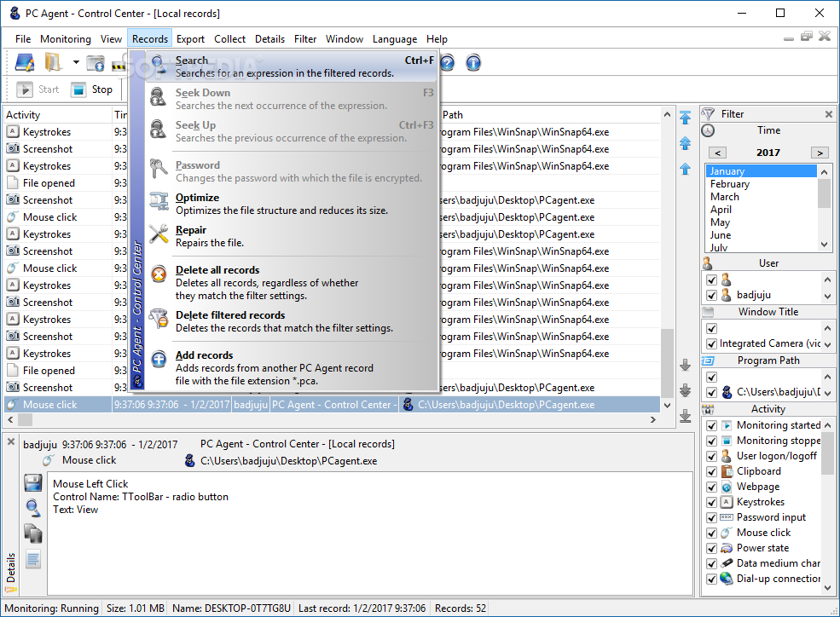Go to the next year with the > button
This screenshot has height=617, width=840.
tap(820, 153)
